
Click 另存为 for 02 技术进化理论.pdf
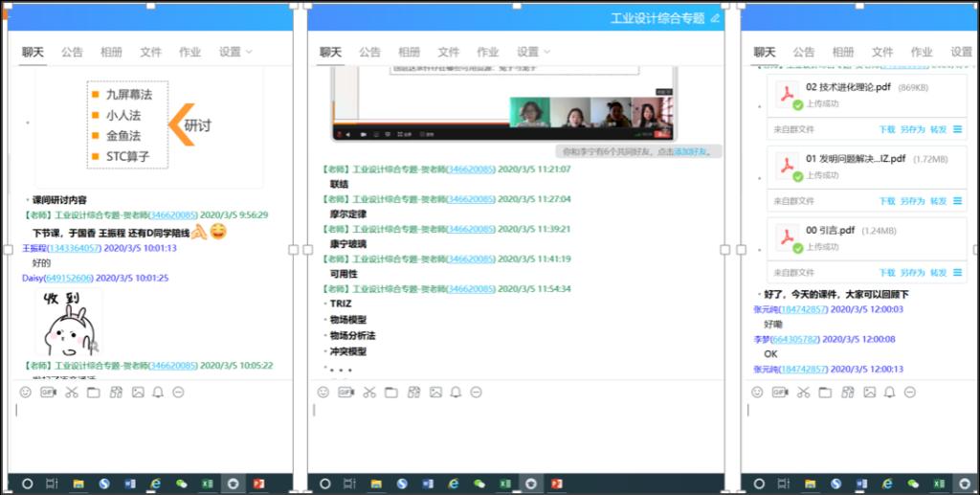click(912, 129)
